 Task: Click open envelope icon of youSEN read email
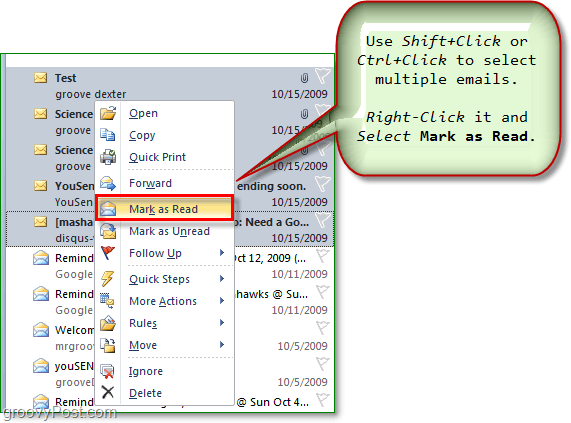click(40, 365)
